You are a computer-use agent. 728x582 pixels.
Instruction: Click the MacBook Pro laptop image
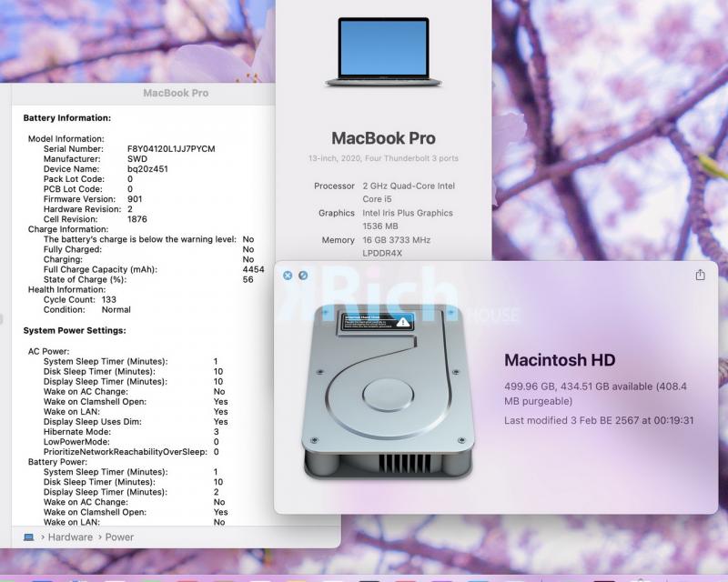pyautogui.click(x=383, y=52)
